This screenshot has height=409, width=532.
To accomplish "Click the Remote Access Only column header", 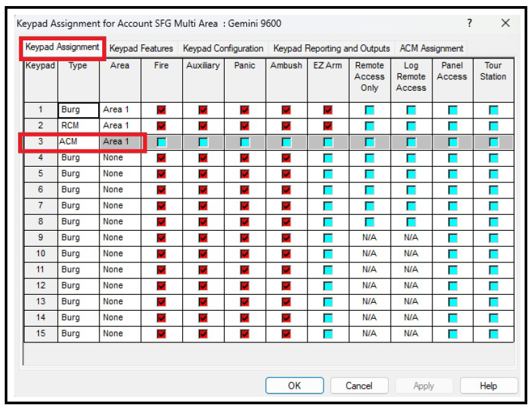I will [x=369, y=80].
